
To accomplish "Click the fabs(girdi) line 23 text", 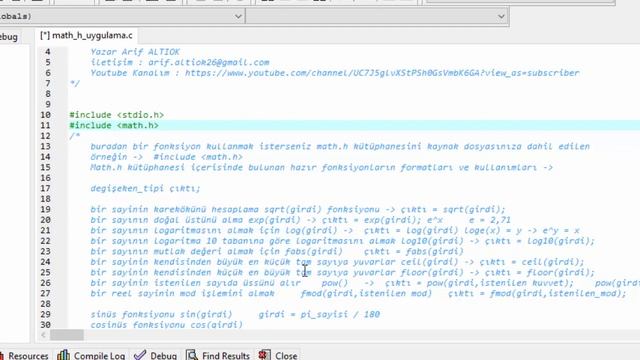I will click(277, 251).
